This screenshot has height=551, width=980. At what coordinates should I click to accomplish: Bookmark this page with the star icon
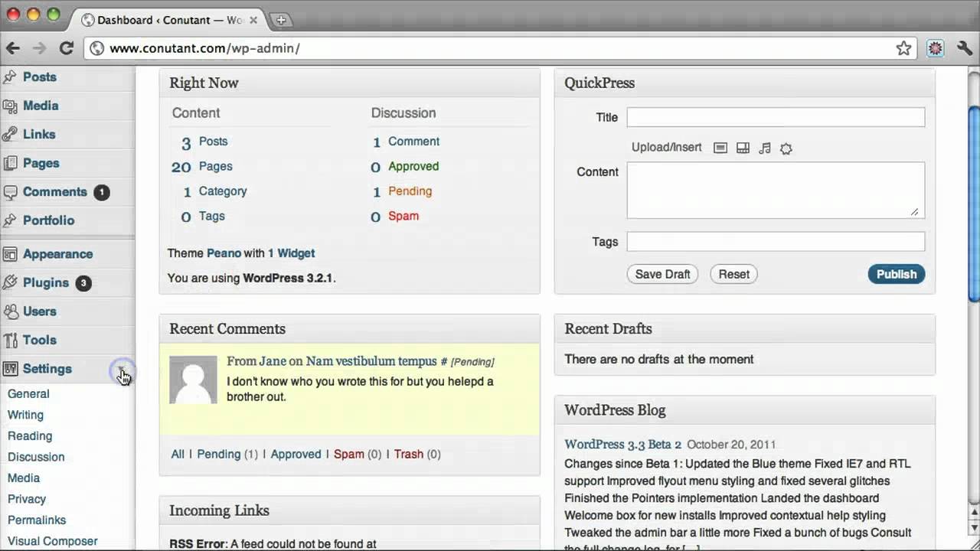pos(904,48)
